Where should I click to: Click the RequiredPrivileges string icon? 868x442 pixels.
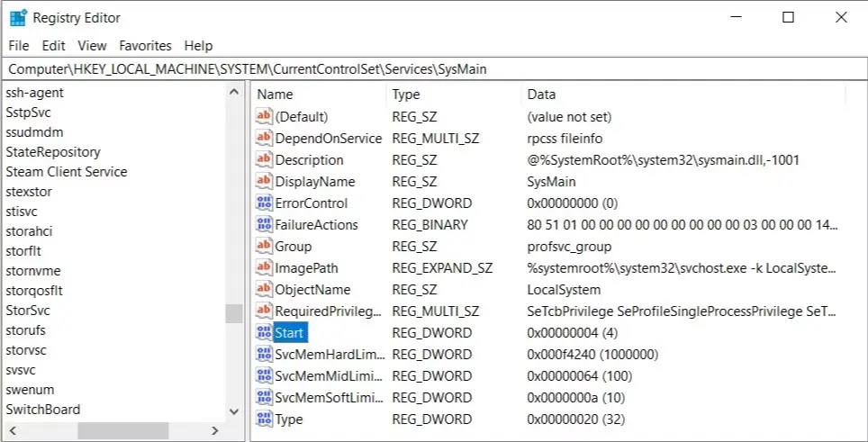264,311
